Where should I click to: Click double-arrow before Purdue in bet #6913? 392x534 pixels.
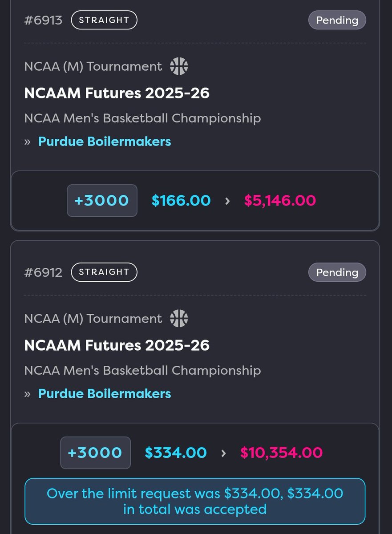coord(28,142)
